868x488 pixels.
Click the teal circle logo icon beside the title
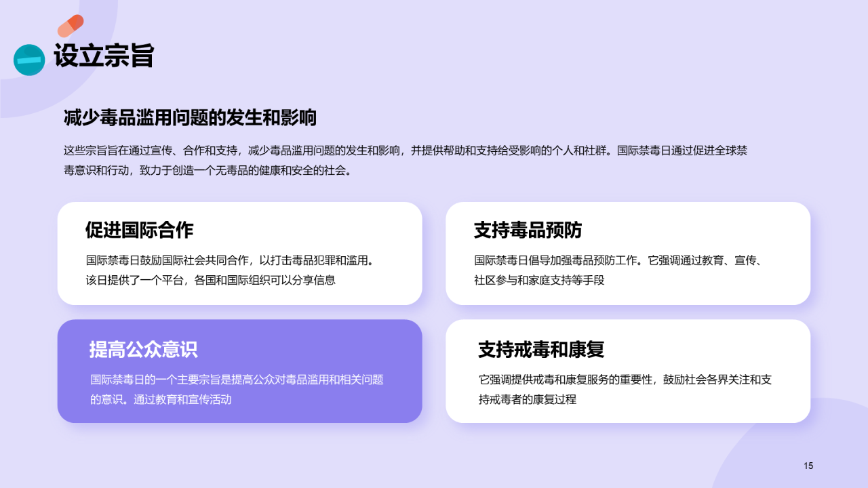click(x=29, y=60)
